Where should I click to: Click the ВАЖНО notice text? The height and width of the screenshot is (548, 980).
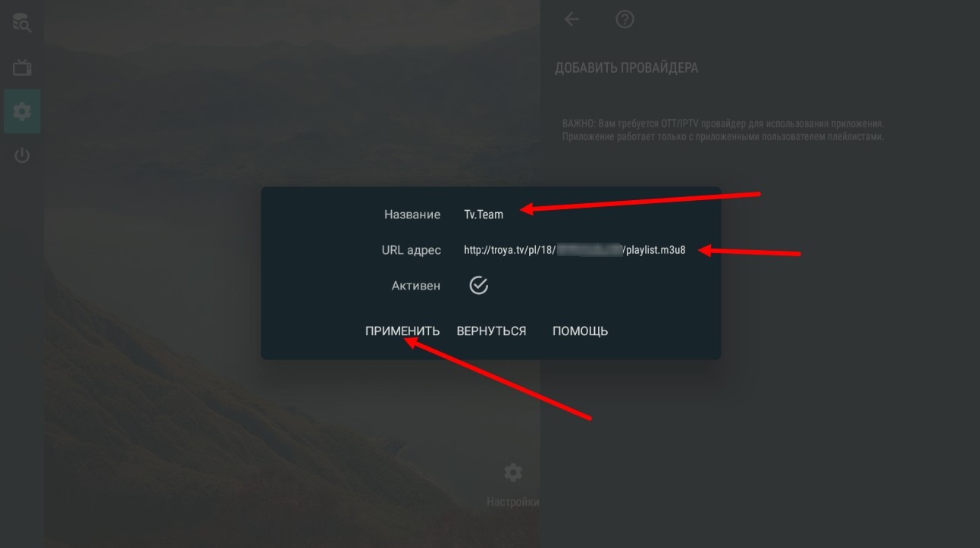tap(724, 130)
